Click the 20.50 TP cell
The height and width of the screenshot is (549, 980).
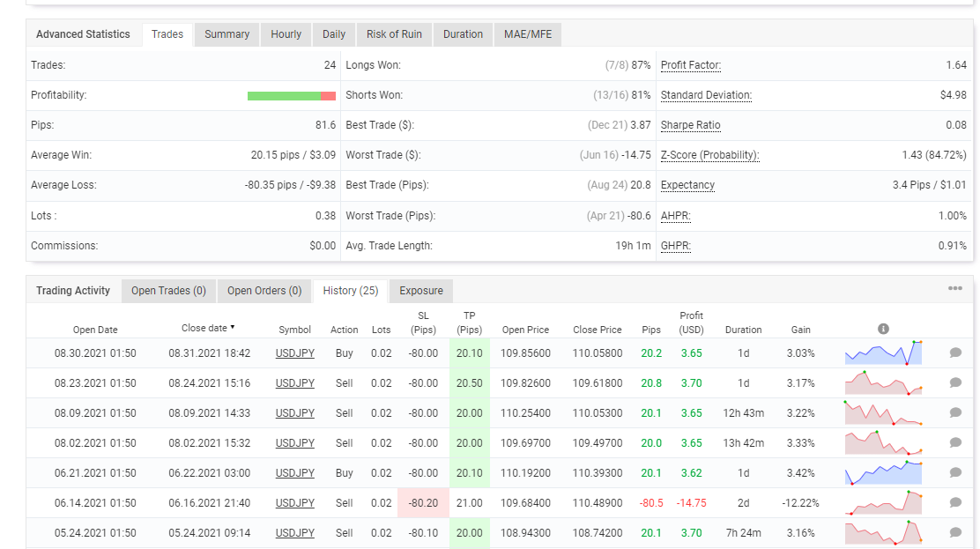point(470,383)
